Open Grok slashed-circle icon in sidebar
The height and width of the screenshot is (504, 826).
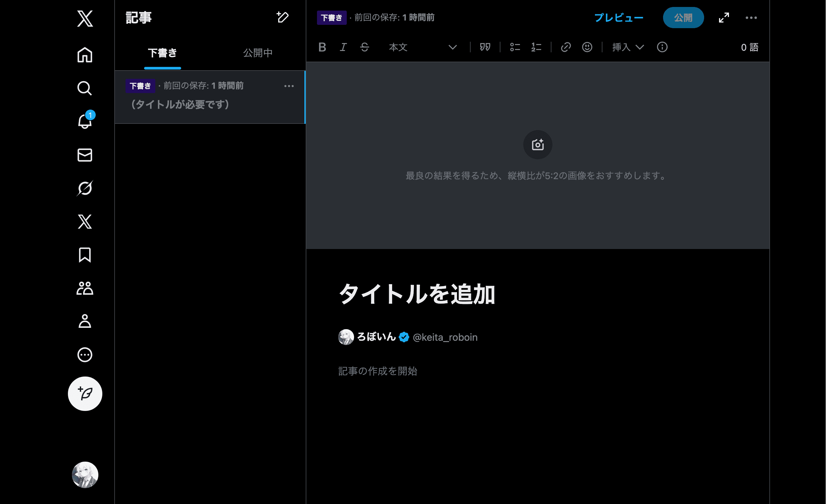tap(85, 188)
